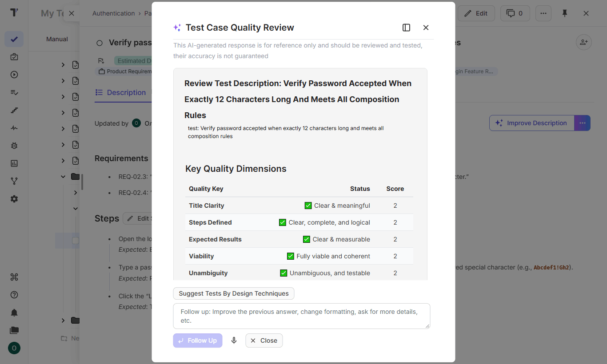This screenshot has height=364, width=607.
Task: Click 'Fully viable and coherent' status text
Action: pos(333,256)
